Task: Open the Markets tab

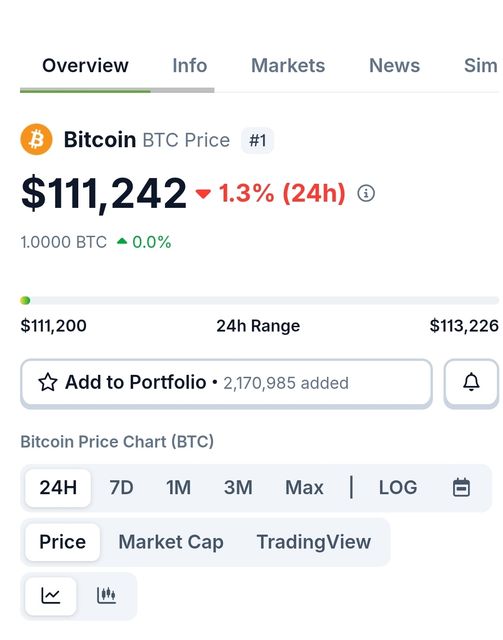Action: coord(288,66)
